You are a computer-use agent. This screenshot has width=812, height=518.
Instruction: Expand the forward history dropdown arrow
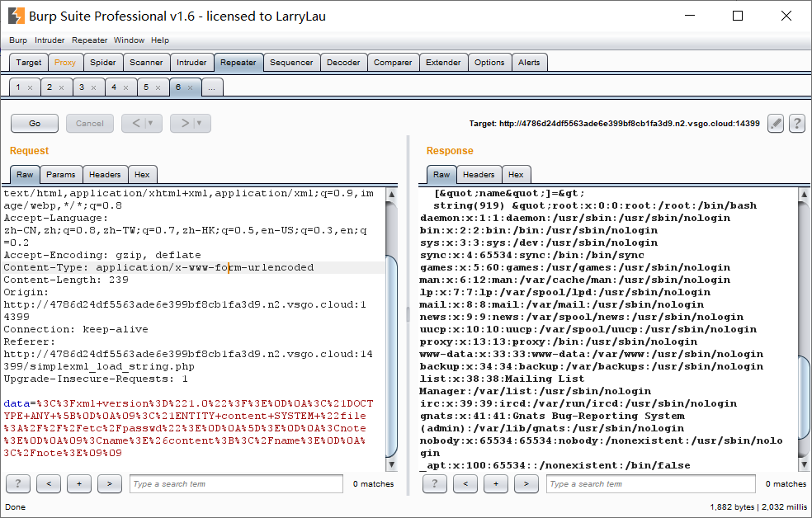200,123
